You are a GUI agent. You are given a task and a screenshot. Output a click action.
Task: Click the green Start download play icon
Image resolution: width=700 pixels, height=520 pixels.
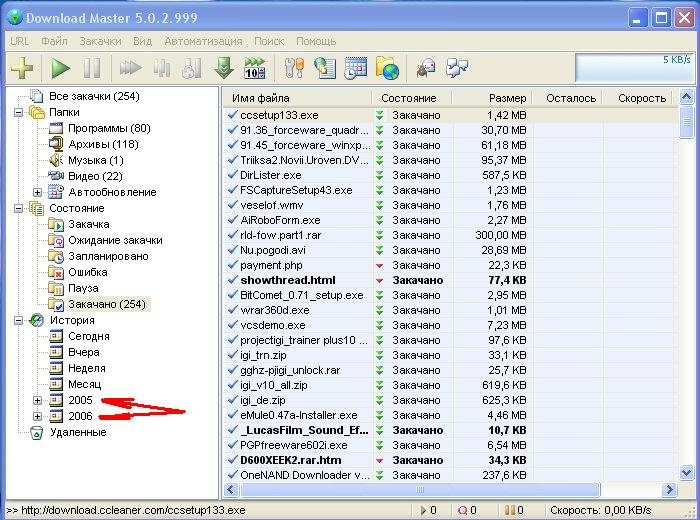pyautogui.click(x=60, y=68)
